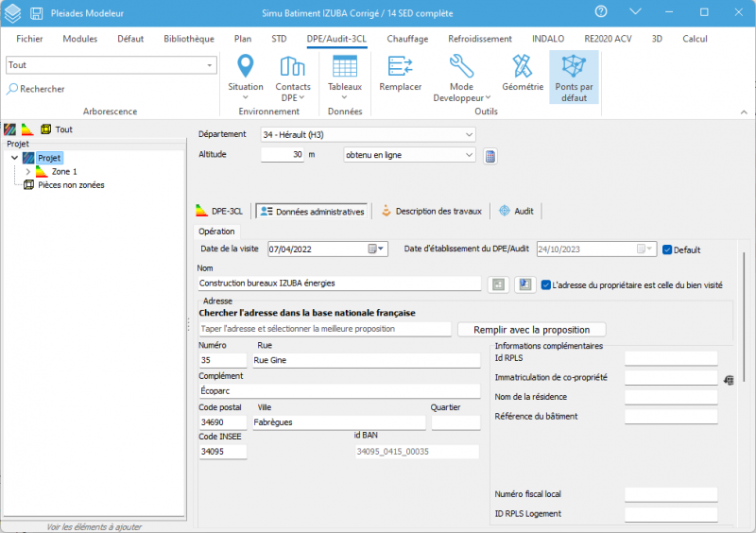Screen dimensions: 756x533
Task: Open the Date de la visite calendar picker
Action: (375, 249)
